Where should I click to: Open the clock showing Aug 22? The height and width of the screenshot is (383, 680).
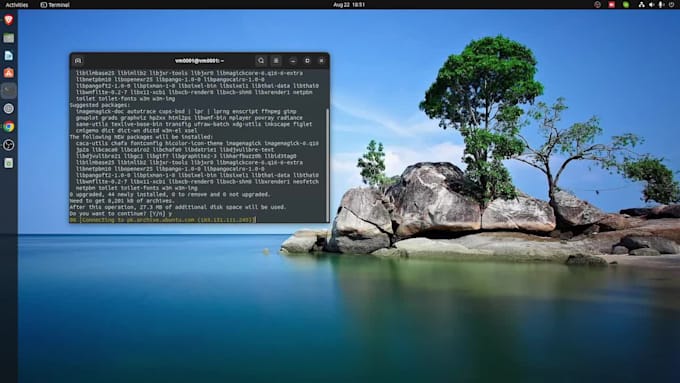(x=349, y=5)
